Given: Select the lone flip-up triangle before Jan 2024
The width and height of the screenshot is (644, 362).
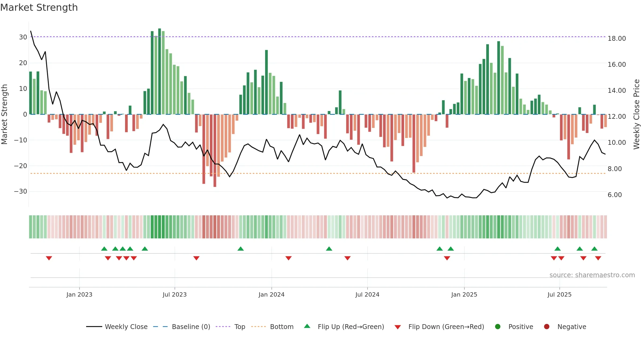Looking at the screenshot, I should click(x=241, y=249).
